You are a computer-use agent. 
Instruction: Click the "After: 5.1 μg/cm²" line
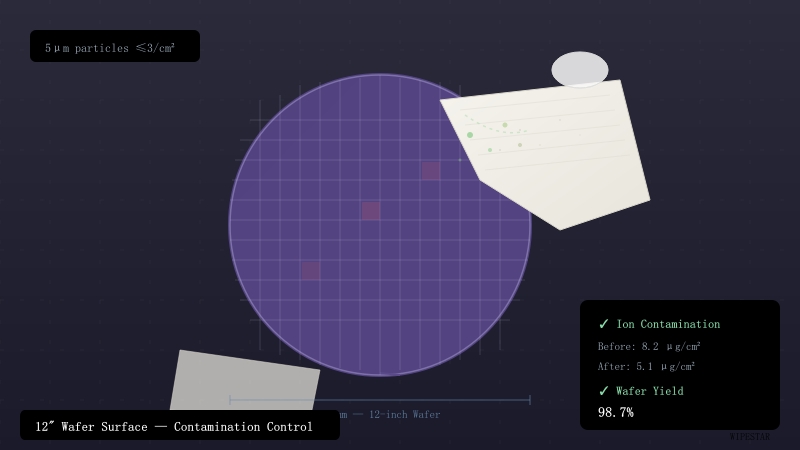(646, 366)
